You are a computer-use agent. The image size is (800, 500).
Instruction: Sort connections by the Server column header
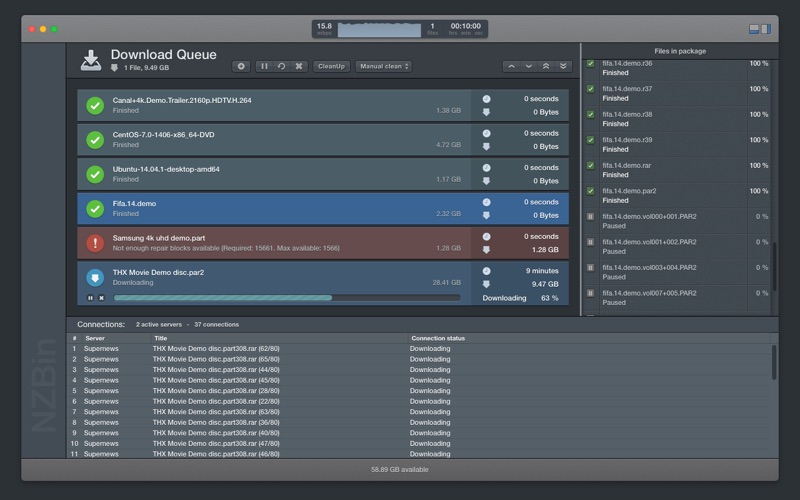[95, 338]
